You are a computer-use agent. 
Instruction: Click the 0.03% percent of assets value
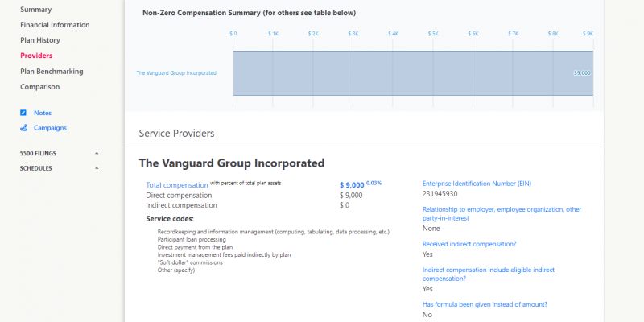pyautogui.click(x=374, y=184)
